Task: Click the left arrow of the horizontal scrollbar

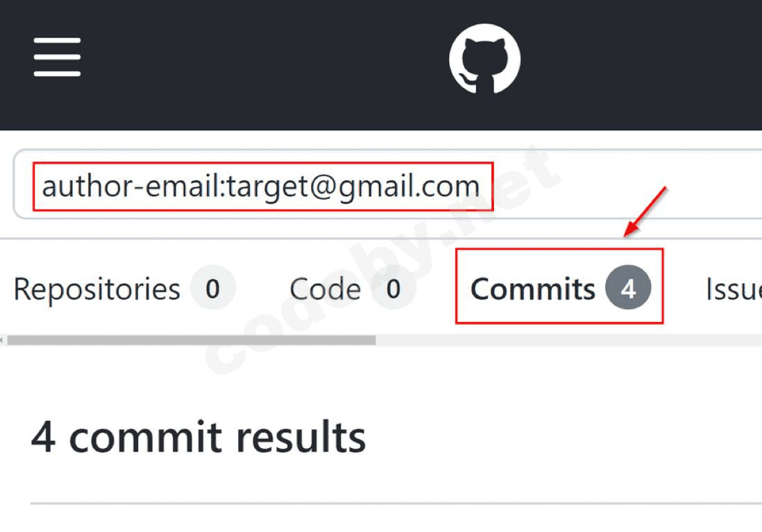Action: click(x=3, y=341)
